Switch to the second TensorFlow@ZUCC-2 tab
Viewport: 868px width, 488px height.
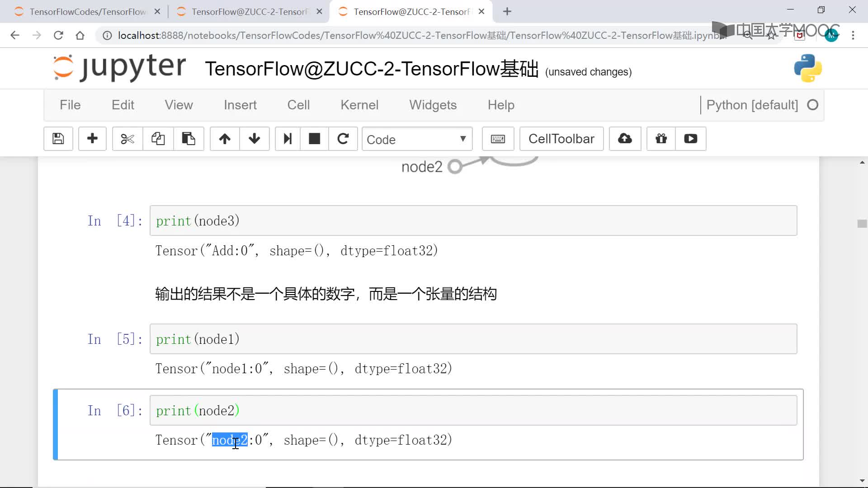[x=249, y=12]
